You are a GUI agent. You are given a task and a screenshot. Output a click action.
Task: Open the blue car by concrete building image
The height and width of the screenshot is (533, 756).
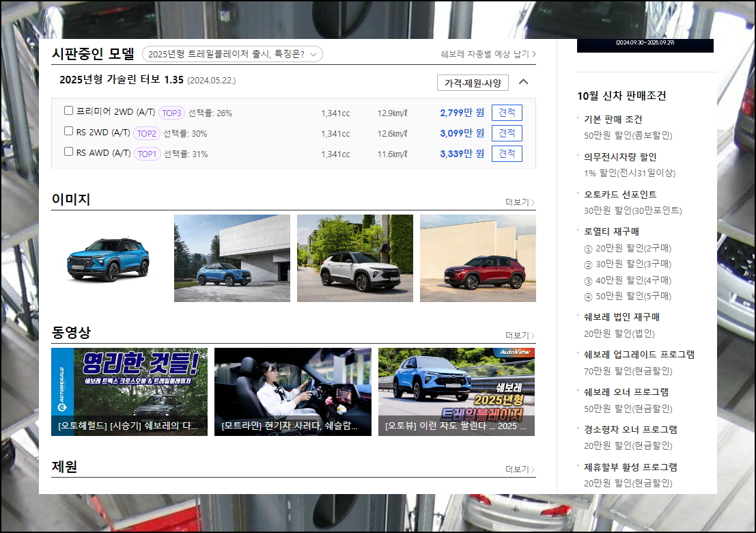[232, 258]
